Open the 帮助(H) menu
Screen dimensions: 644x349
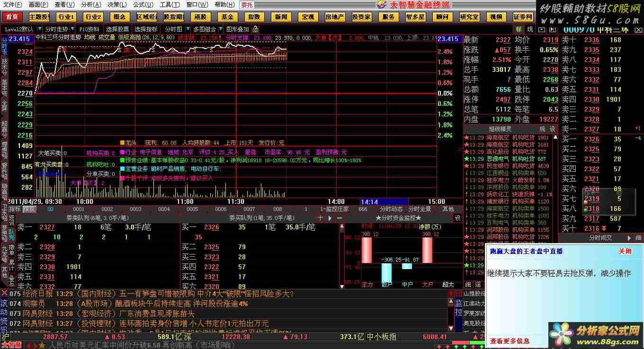(224, 4)
